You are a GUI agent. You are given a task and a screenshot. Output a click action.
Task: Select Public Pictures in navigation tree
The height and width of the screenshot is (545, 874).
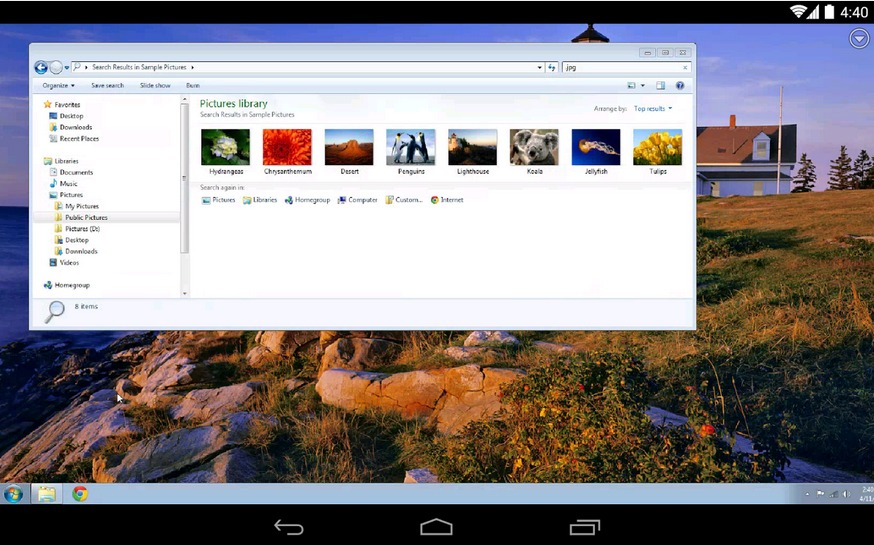coord(86,217)
